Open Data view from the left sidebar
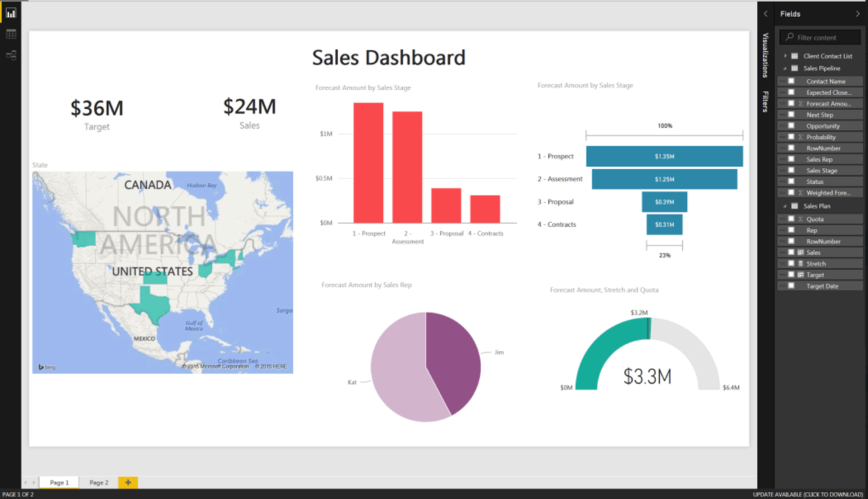This screenshot has height=499, width=868. pyautogui.click(x=11, y=34)
